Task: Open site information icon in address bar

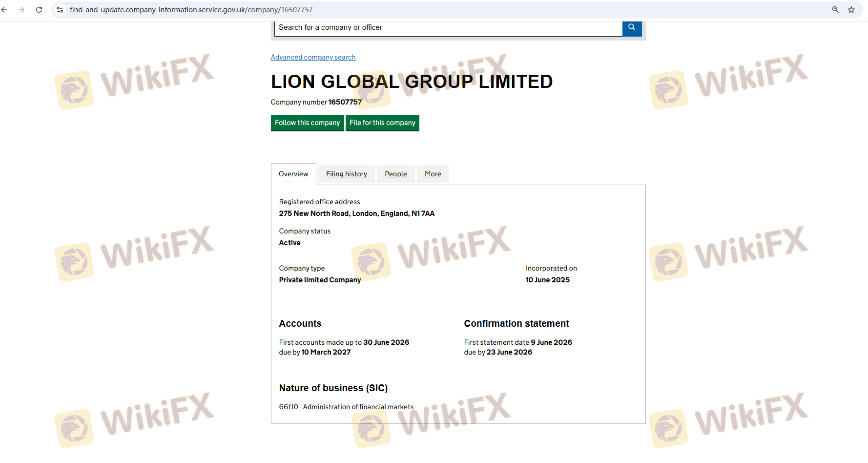Action: [60, 10]
